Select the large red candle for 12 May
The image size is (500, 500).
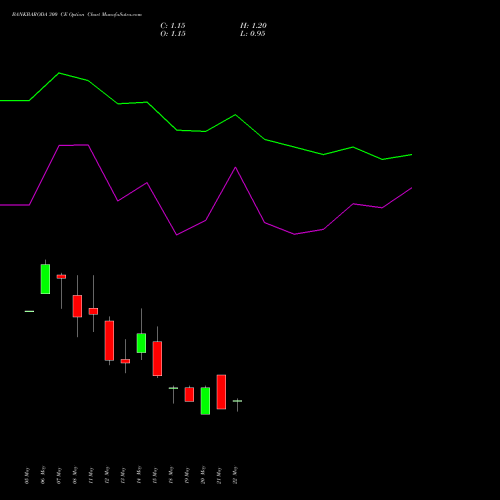[109, 341]
